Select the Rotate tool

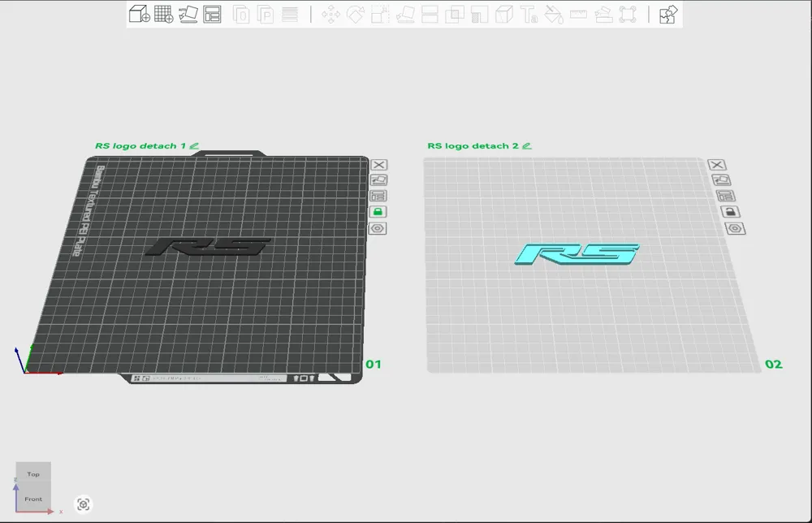[356, 15]
